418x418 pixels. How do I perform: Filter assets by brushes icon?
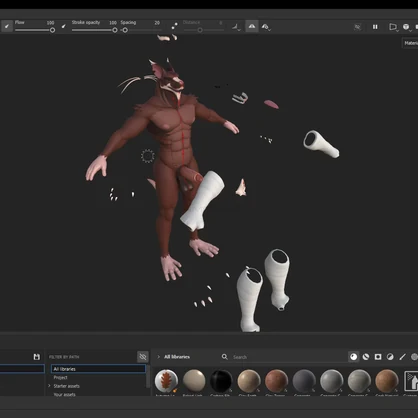pos(402,357)
